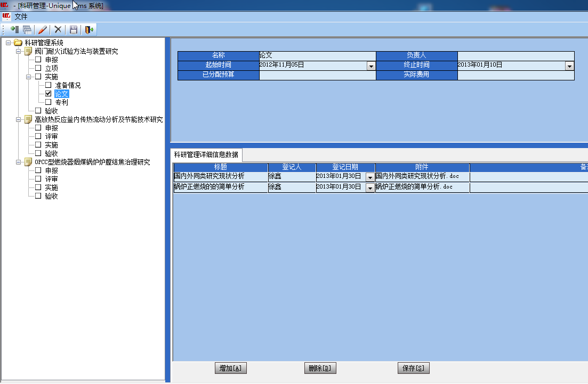The height and width of the screenshot is (384, 588).
Task: Uncheck the 论文 checkbox in the tree
Action: point(49,94)
